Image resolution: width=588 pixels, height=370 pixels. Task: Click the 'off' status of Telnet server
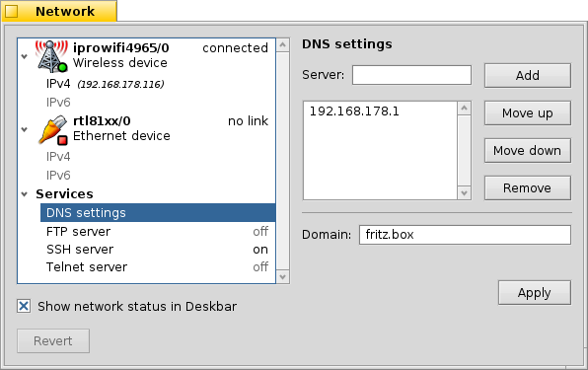[x=260, y=267]
